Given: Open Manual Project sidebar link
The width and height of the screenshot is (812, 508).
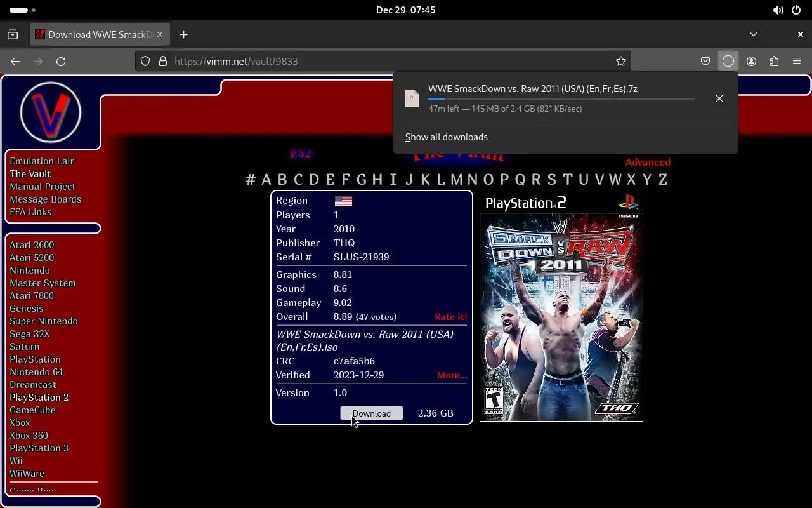Looking at the screenshot, I should pyautogui.click(x=43, y=187).
